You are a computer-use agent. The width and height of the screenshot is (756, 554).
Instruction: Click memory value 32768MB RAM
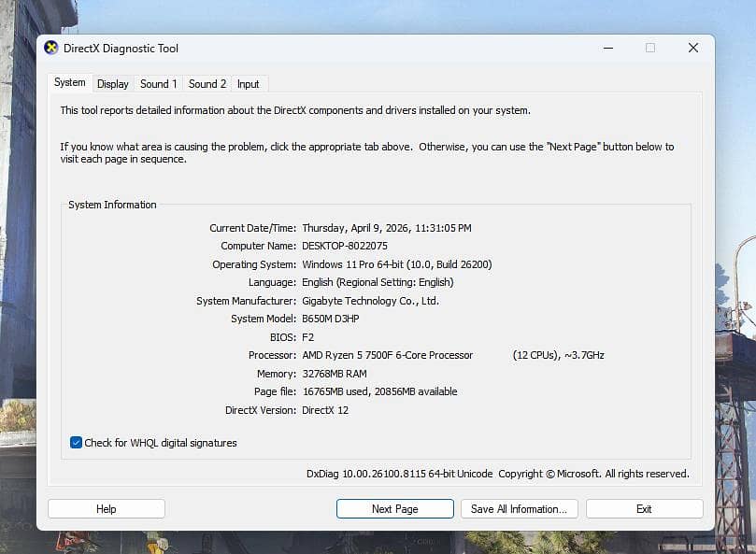point(335,374)
